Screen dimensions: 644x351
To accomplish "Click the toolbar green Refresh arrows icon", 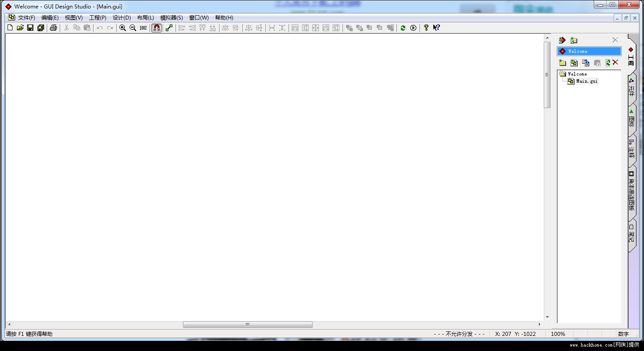I will [x=403, y=28].
